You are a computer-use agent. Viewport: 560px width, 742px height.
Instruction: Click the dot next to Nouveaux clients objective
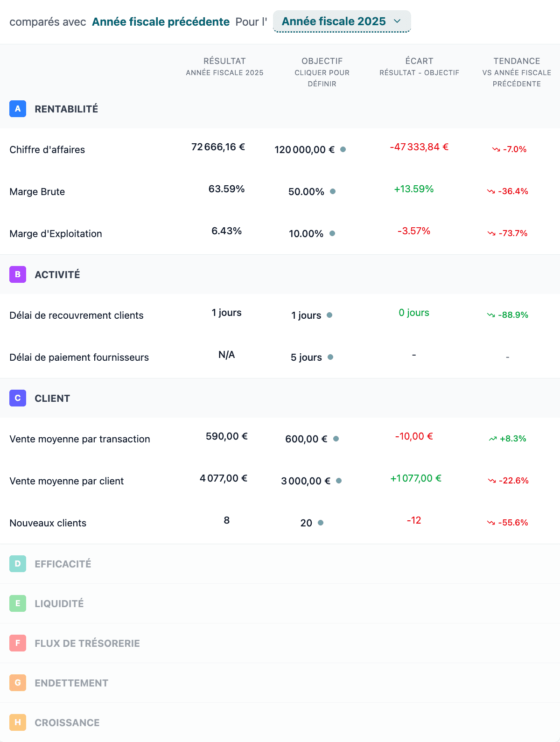click(321, 523)
